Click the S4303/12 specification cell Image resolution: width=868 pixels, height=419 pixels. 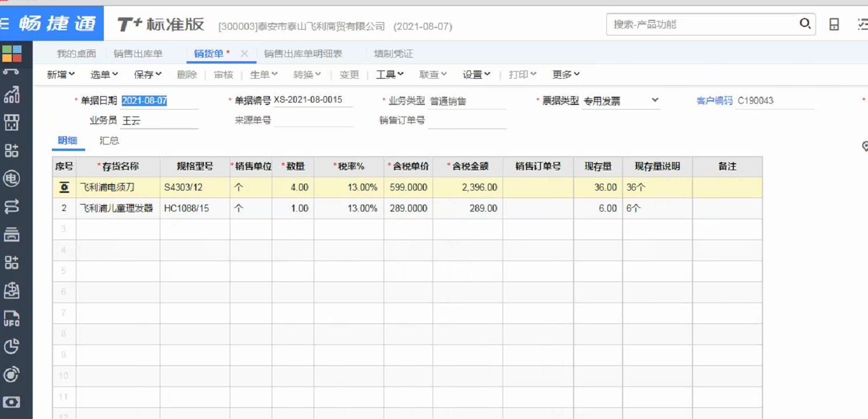pos(195,188)
